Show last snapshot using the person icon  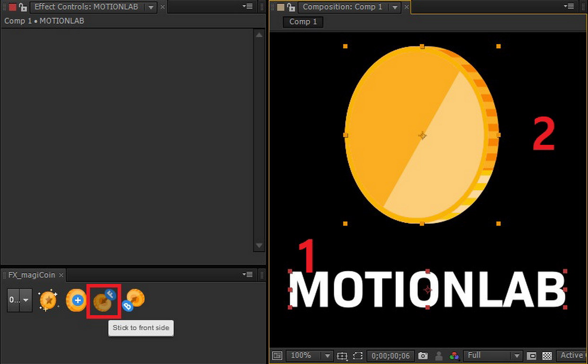[x=439, y=355]
